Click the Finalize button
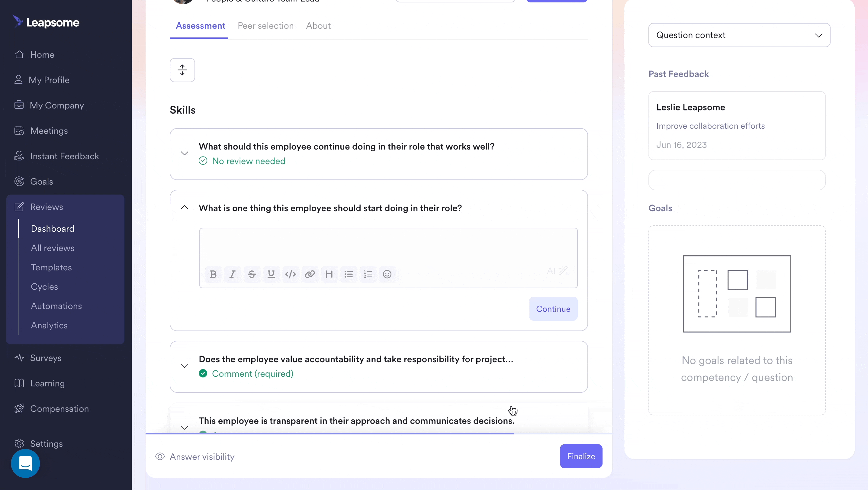The image size is (868, 490). click(581, 456)
